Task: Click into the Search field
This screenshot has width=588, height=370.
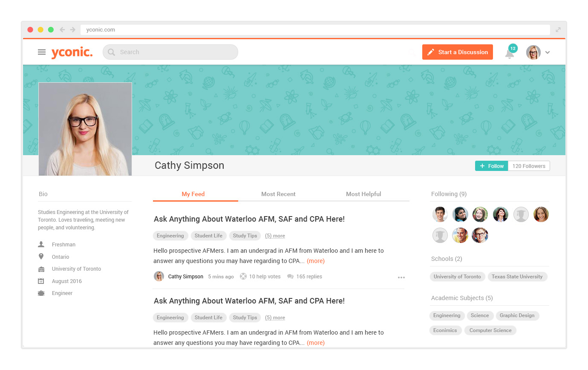Action: click(170, 52)
